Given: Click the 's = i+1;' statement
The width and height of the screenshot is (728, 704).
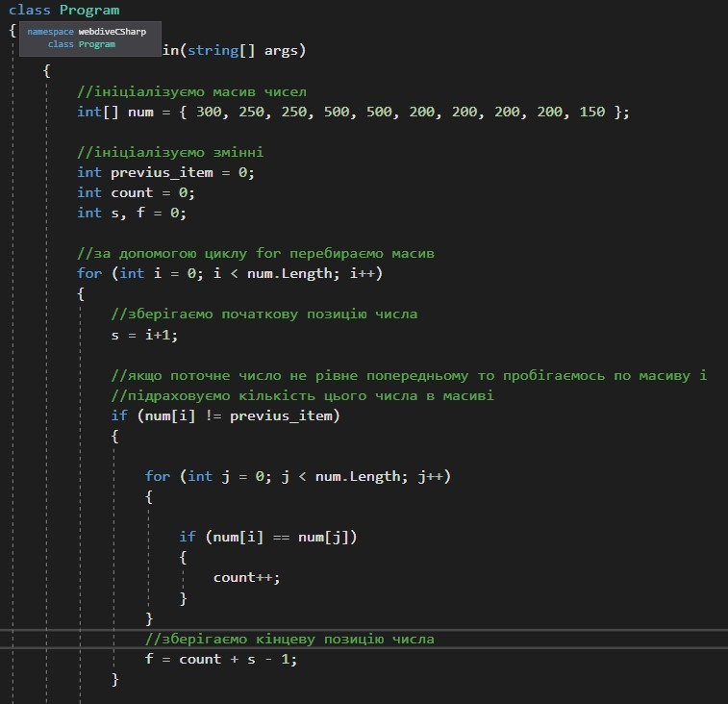Looking at the screenshot, I should [x=144, y=334].
